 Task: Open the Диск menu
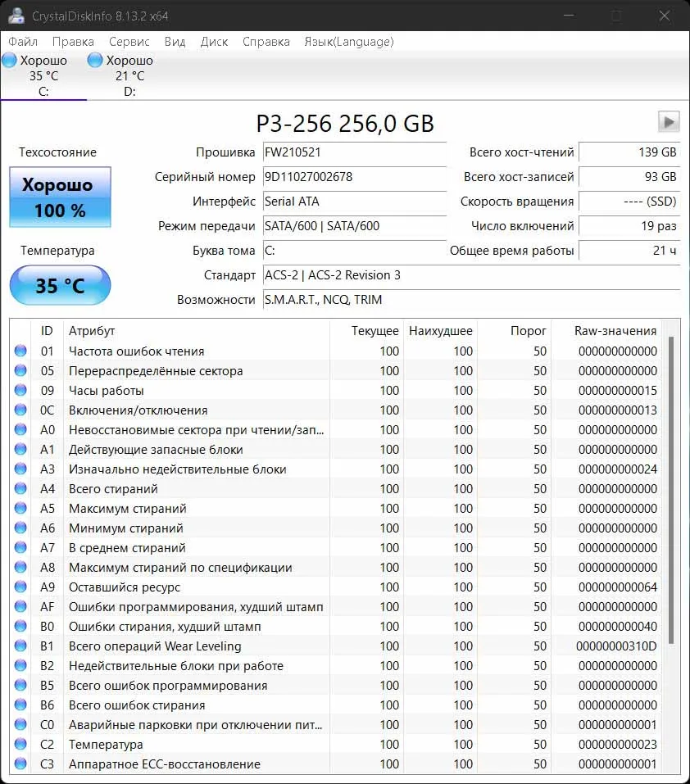[214, 42]
